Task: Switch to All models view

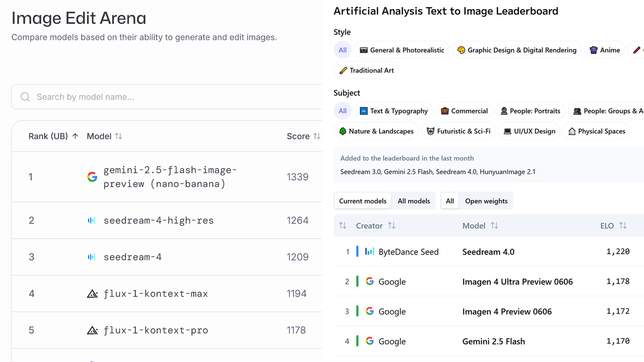Action: (x=414, y=201)
